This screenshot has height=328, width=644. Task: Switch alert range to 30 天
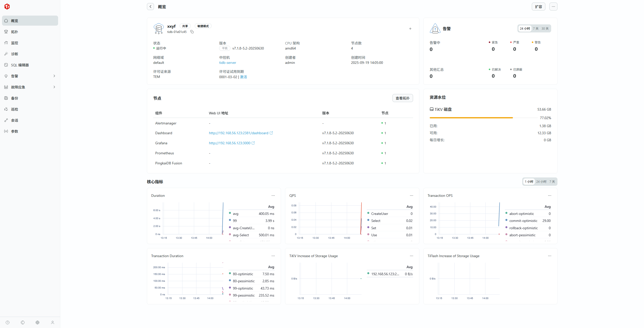pyautogui.click(x=545, y=29)
